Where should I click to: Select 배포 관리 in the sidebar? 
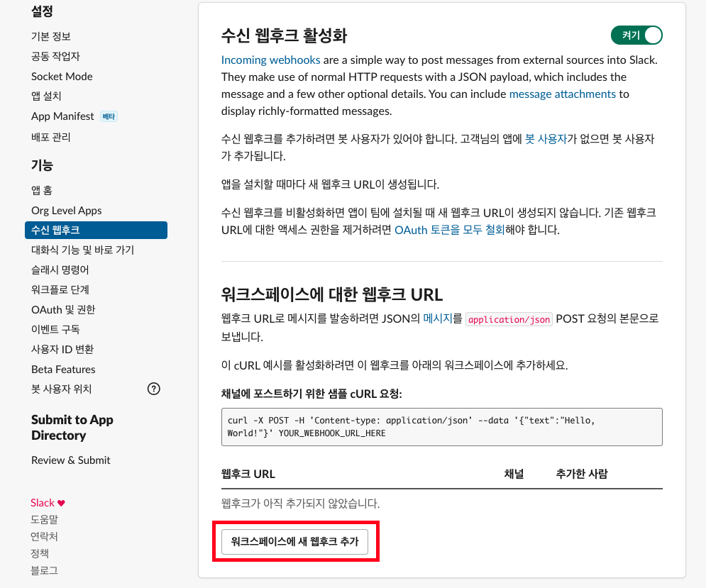pyautogui.click(x=51, y=137)
